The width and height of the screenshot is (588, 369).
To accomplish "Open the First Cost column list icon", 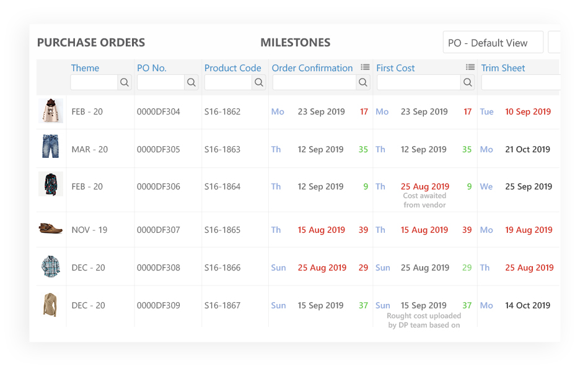I will point(470,67).
